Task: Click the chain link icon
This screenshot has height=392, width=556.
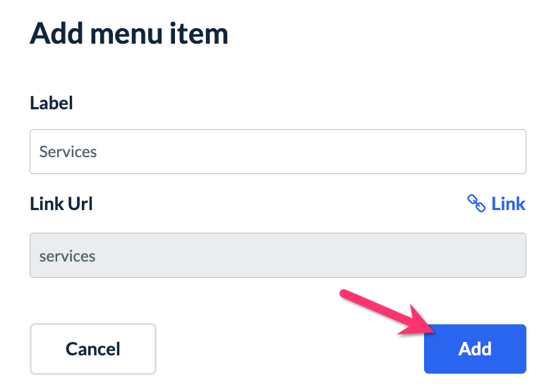Action: (x=476, y=204)
